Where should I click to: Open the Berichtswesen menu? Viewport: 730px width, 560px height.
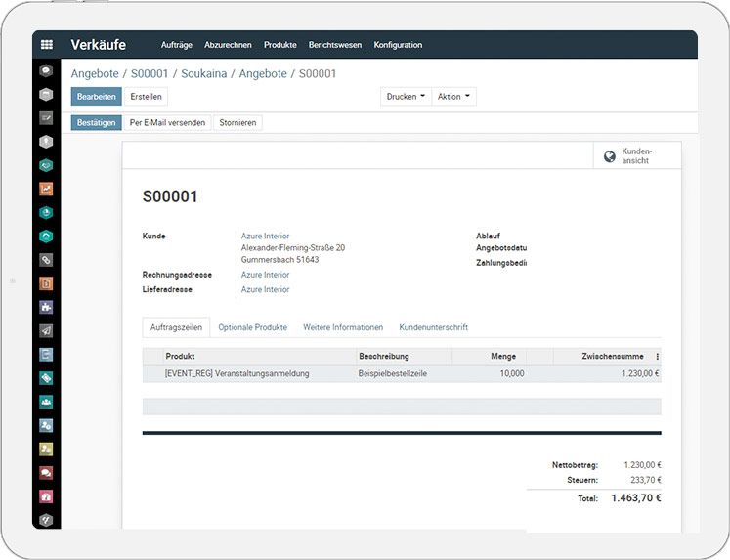pyautogui.click(x=335, y=45)
